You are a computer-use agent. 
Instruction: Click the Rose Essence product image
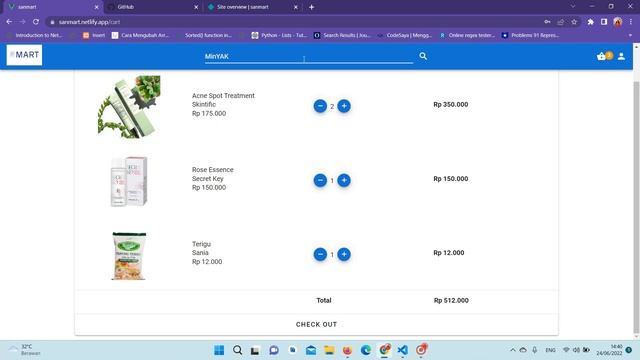[129, 181]
